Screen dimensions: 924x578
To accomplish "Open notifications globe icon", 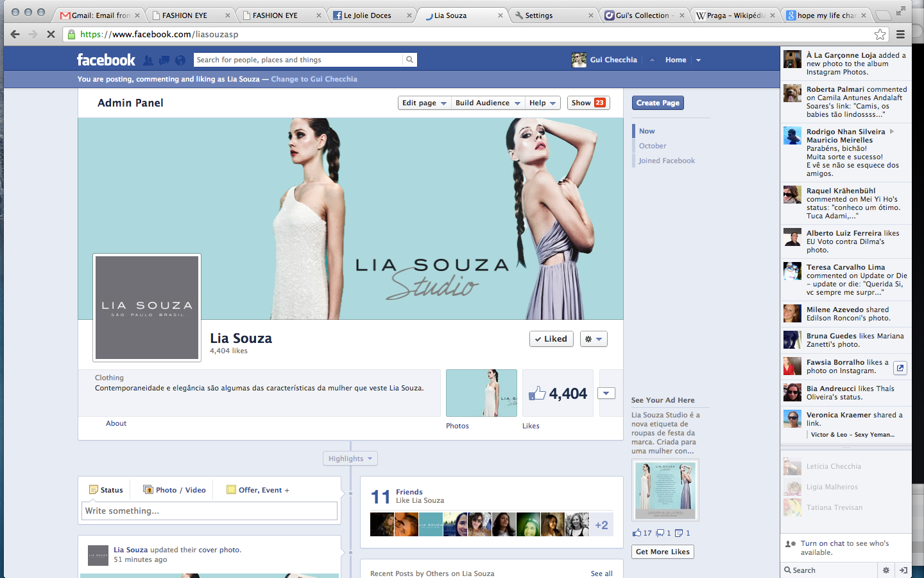I will pos(180,60).
